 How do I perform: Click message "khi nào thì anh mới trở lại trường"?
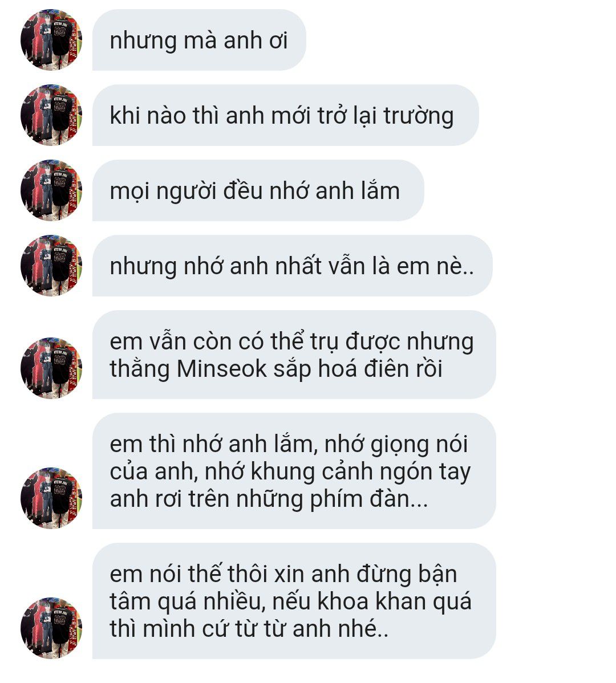coord(285,115)
